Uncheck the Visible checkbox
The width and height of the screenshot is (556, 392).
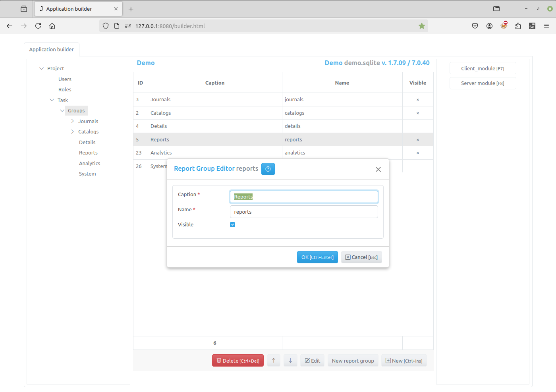232,224
